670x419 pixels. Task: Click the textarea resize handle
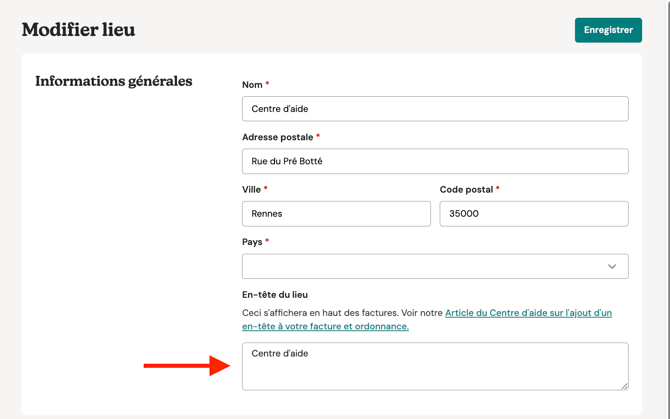coord(624,385)
